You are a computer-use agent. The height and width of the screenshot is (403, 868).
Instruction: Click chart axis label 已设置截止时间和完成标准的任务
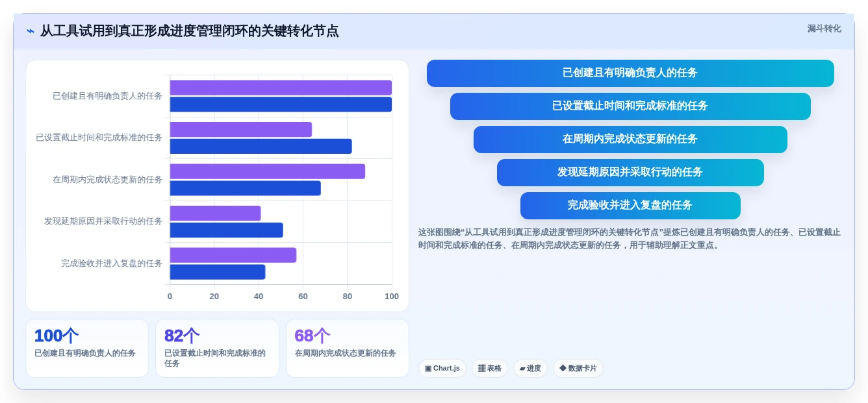(99, 138)
